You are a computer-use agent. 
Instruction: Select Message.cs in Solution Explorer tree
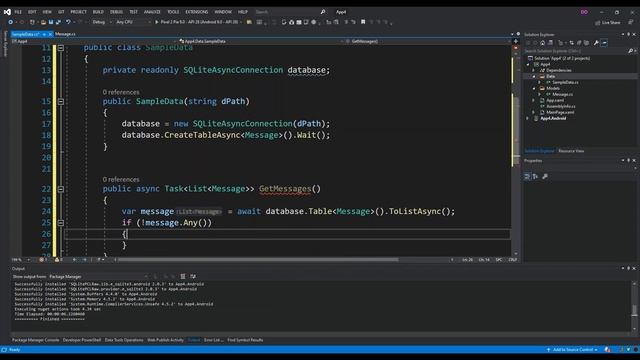point(562,94)
